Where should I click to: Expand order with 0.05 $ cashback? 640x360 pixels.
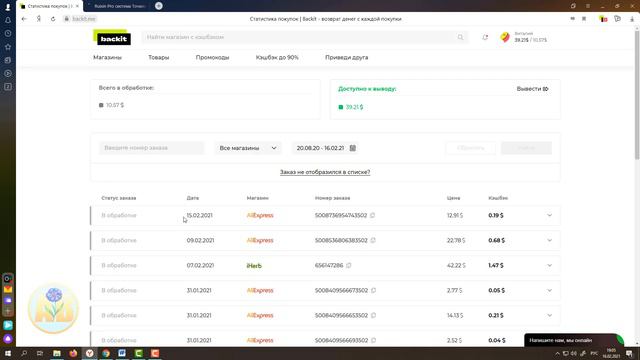click(x=549, y=290)
